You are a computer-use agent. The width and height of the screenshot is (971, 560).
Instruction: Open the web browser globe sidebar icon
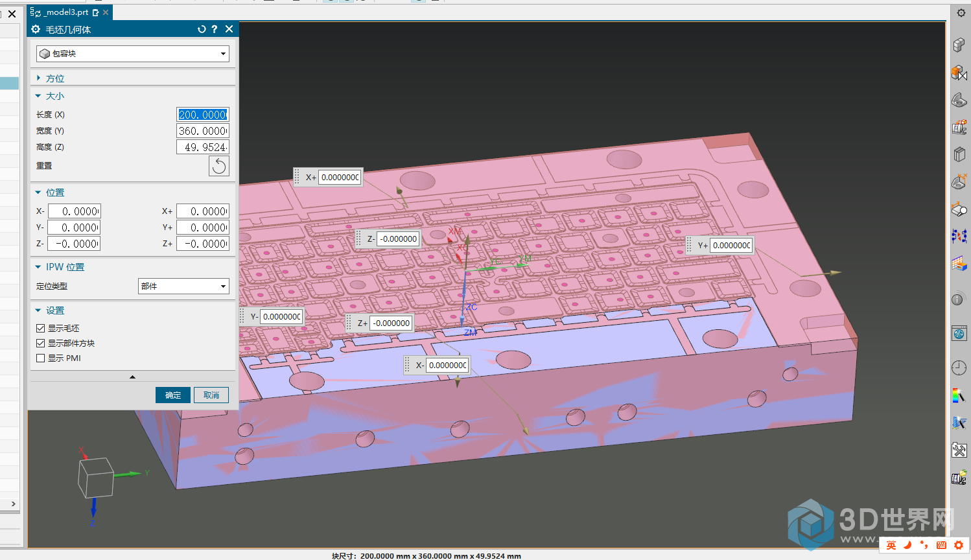[959, 333]
